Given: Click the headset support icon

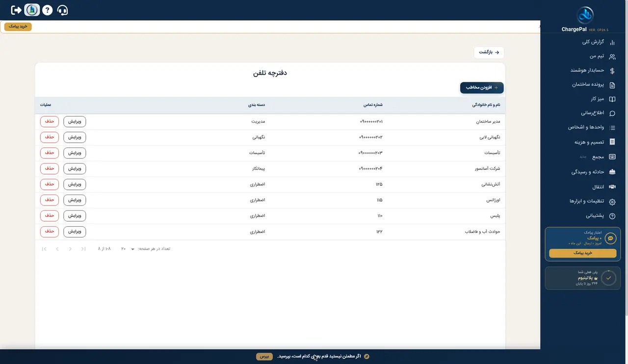Looking at the screenshot, I should (x=62, y=10).
